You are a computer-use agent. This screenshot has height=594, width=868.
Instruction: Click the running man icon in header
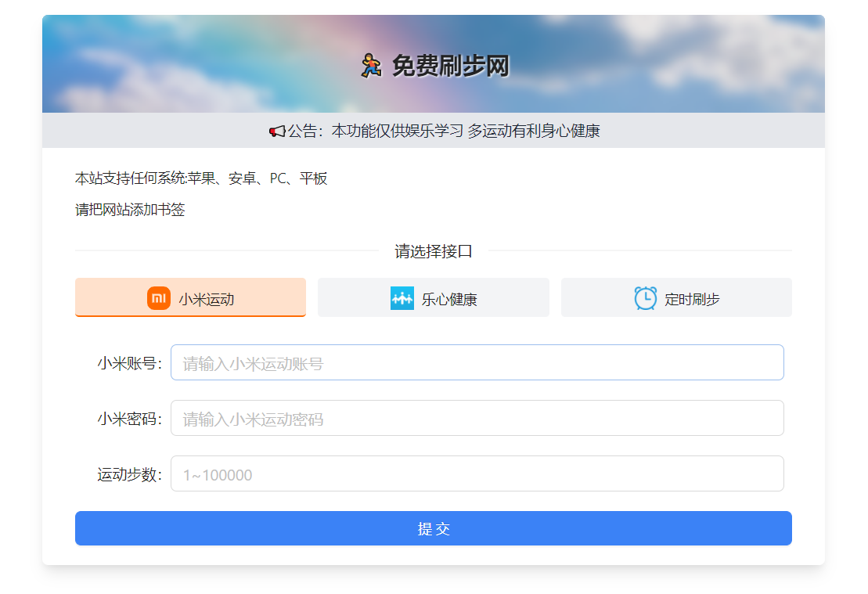pyautogui.click(x=370, y=65)
